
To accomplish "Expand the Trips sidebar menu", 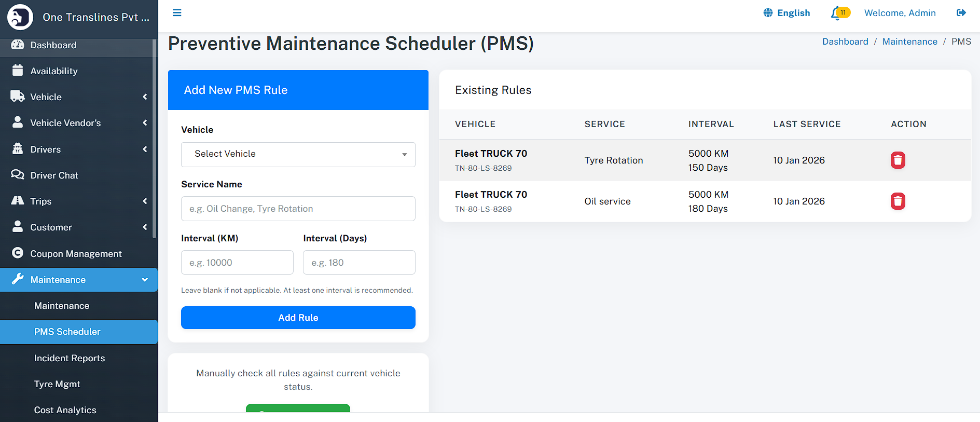I will click(78, 201).
